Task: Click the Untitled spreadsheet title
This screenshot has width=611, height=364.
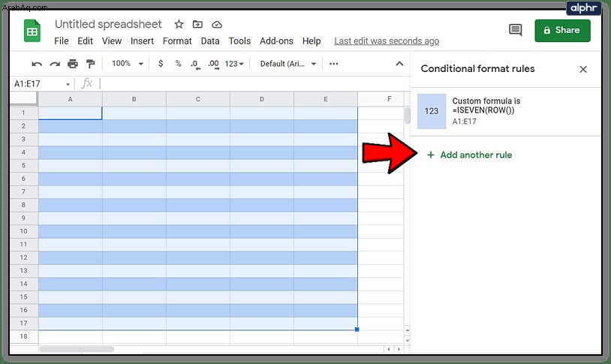Action: [x=108, y=24]
